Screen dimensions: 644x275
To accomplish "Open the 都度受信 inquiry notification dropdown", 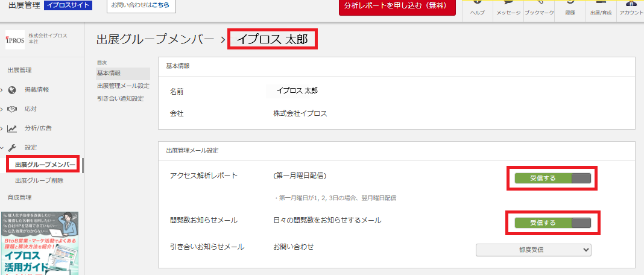I will pos(534,250).
